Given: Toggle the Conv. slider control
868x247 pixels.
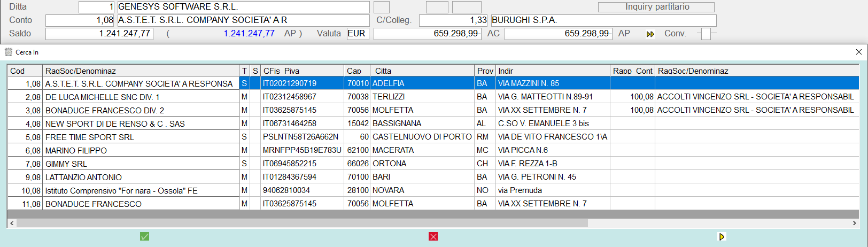Looking at the screenshot, I should pyautogui.click(x=706, y=34).
